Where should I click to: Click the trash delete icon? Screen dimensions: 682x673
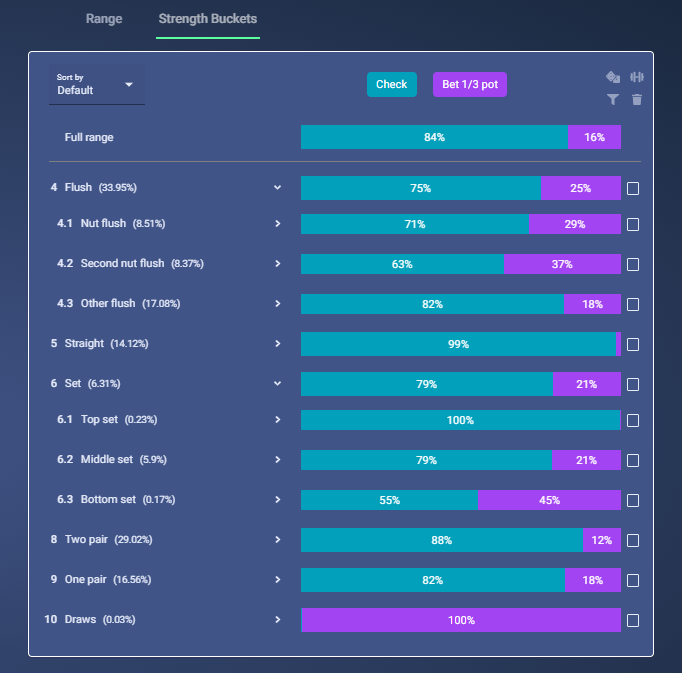coord(637,100)
